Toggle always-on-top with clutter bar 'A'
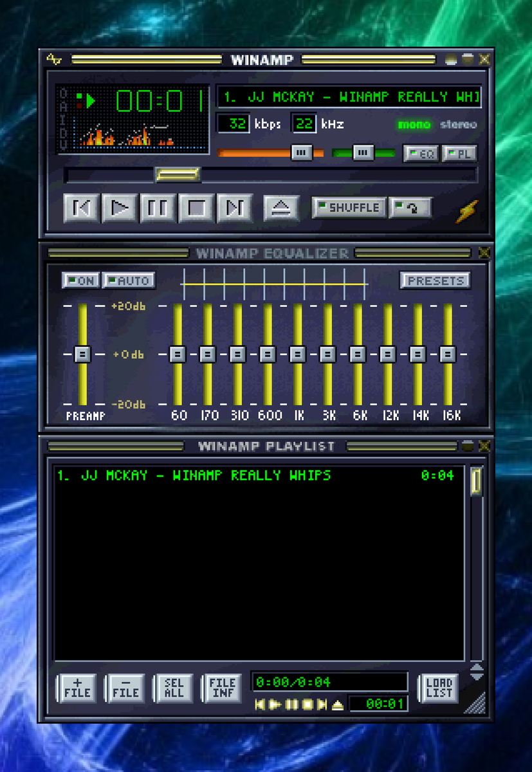 (63, 107)
